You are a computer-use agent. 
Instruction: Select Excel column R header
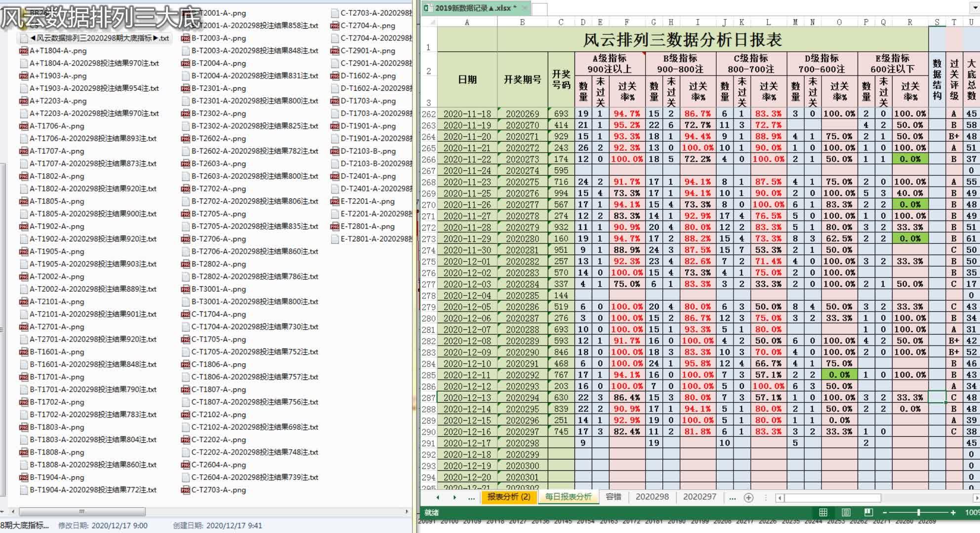click(x=910, y=22)
